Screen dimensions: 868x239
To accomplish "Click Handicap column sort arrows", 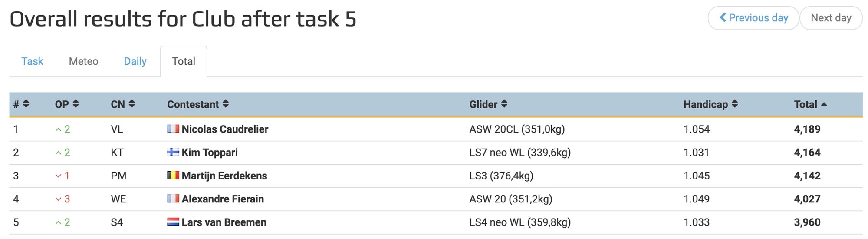I will pyautogui.click(x=735, y=104).
